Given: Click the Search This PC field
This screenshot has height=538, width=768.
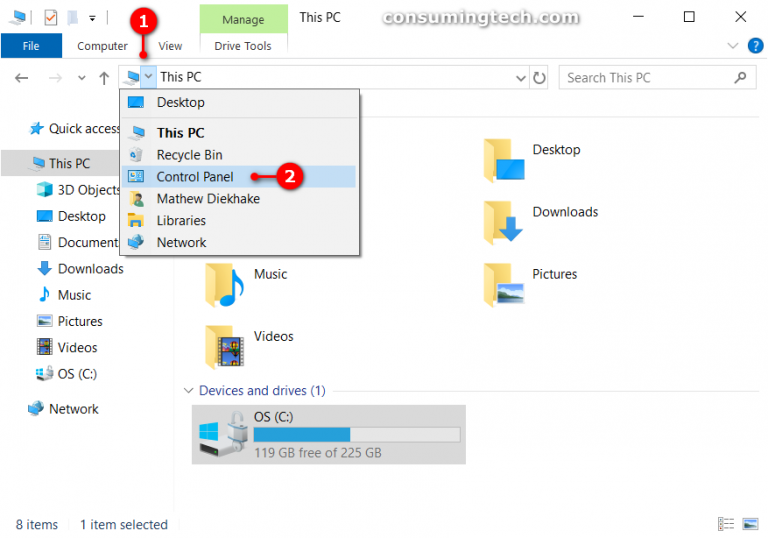Looking at the screenshot, I should (657, 78).
